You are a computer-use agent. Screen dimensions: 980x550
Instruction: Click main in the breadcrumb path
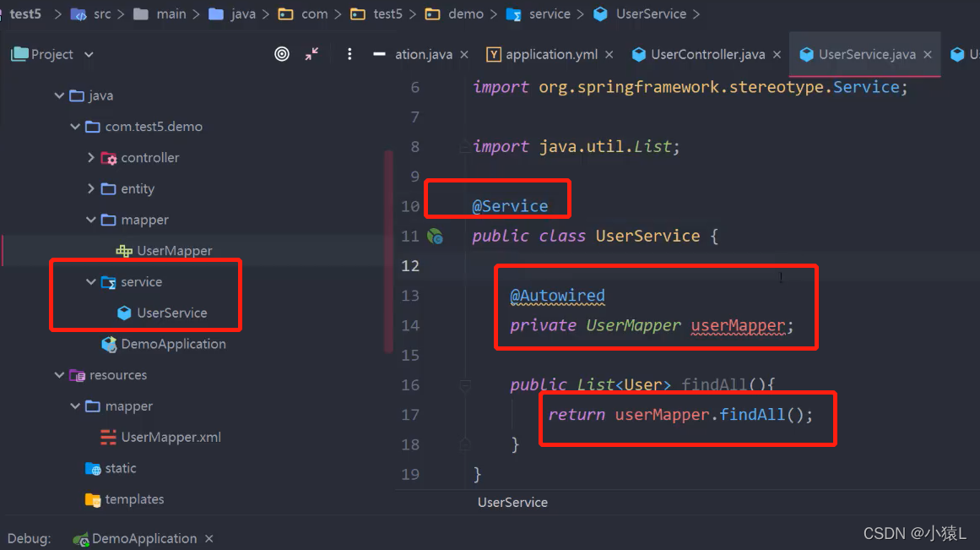pos(171,14)
